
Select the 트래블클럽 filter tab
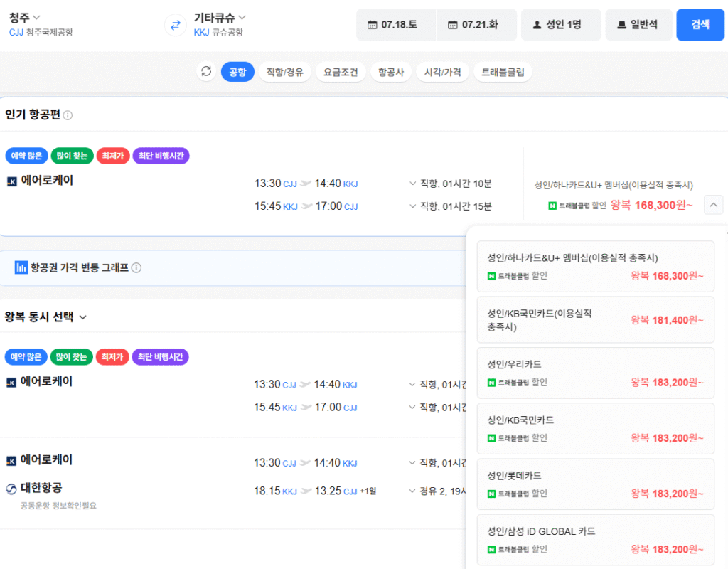(x=503, y=72)
